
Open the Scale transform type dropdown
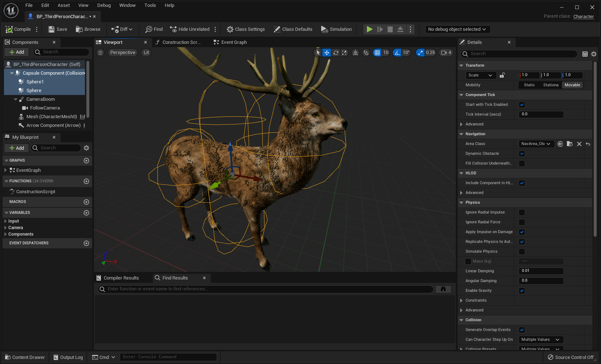481,75
